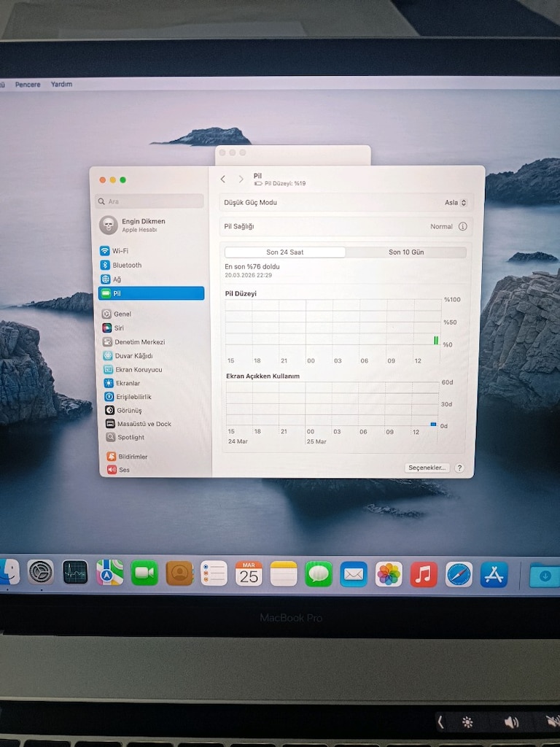Image resolution: width=560 pixels, height=747 pixels.
Task: Open Maps from the Dock
Action: pyautogui.click(x=110, y=572)
